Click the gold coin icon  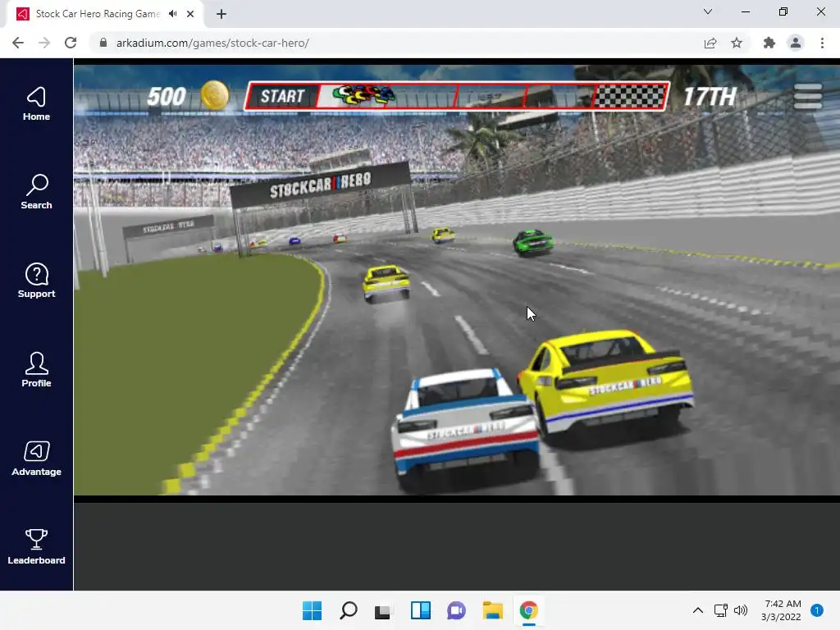[215, 95]
